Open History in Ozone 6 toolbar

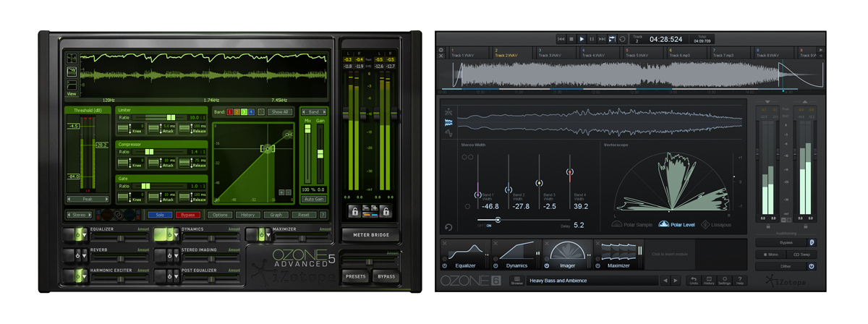[x=709, y=281]
